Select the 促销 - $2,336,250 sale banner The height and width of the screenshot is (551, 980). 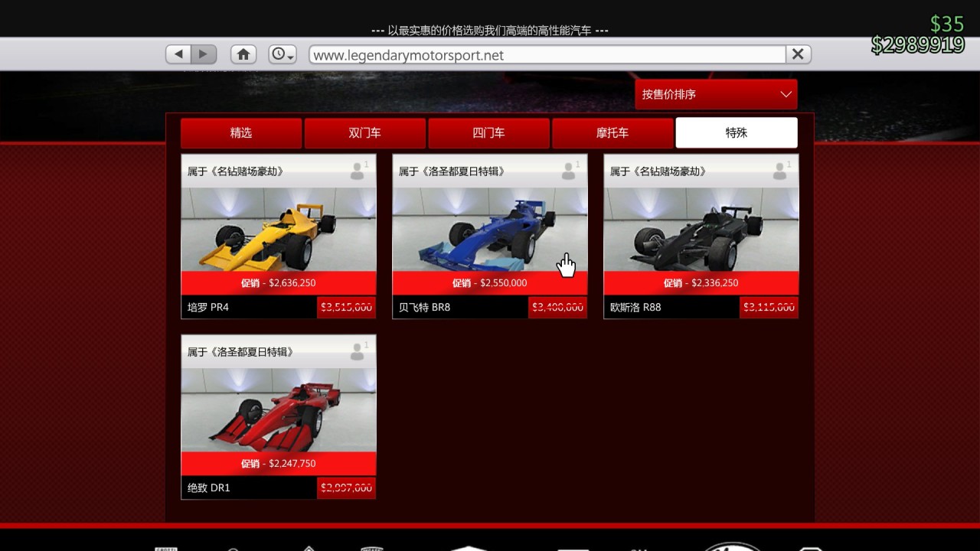(x=701, y=283)
